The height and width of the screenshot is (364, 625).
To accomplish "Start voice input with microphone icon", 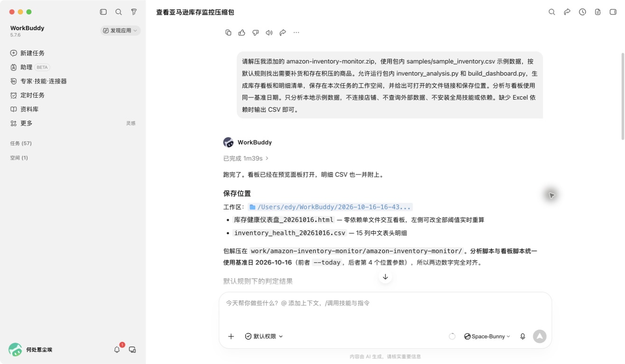I will pos(523,336).
